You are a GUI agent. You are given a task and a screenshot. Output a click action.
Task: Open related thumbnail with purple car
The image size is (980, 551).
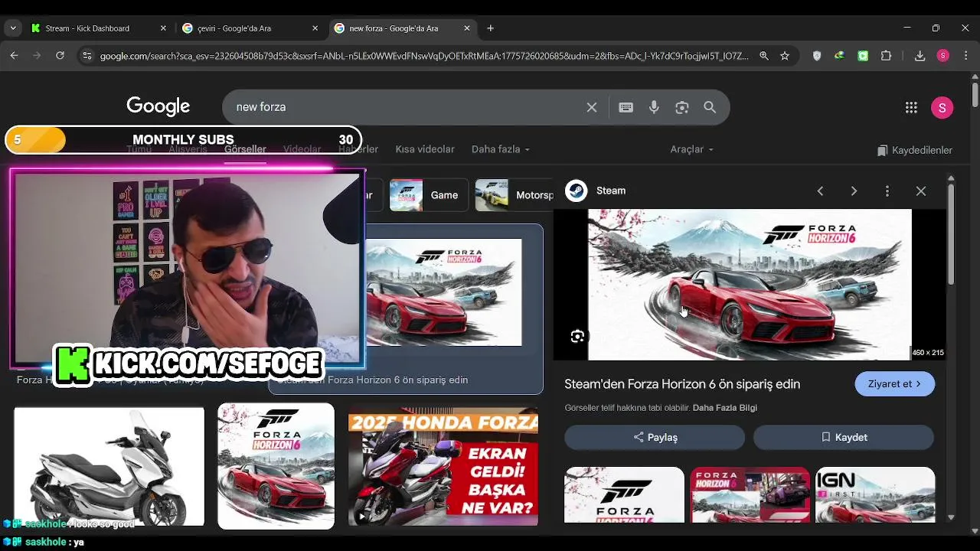[x=750, y=494]
